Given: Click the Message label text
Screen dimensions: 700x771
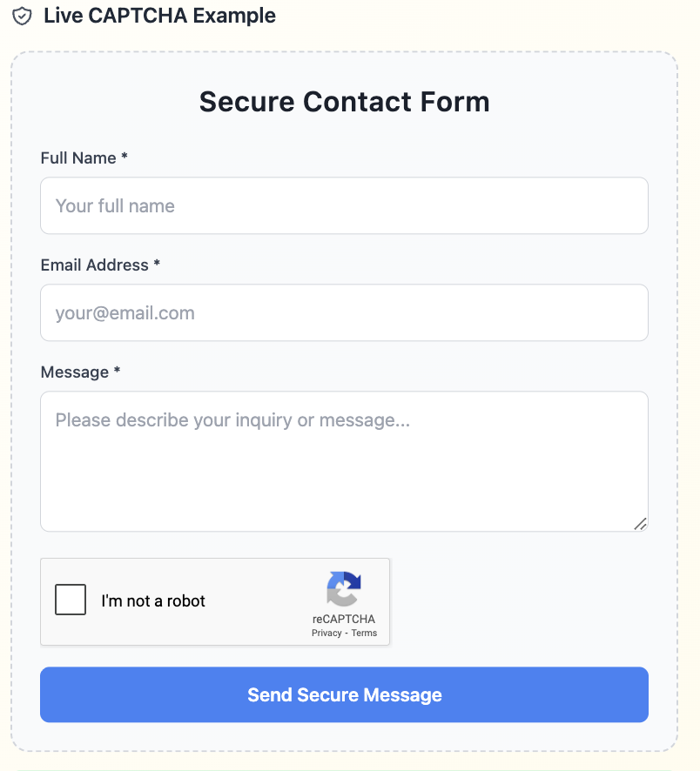Looking at the screenshot, I should pyautogui.click(x=74, y=372).
